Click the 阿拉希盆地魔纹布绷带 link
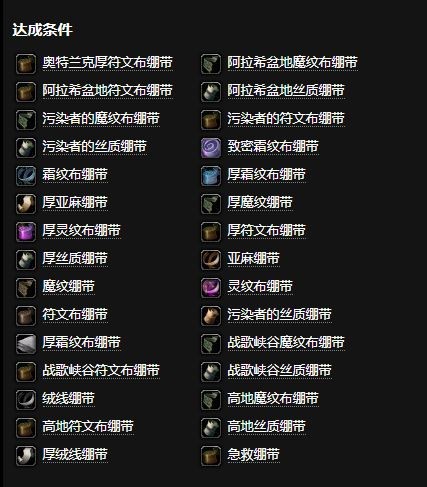 pos(293,63)
